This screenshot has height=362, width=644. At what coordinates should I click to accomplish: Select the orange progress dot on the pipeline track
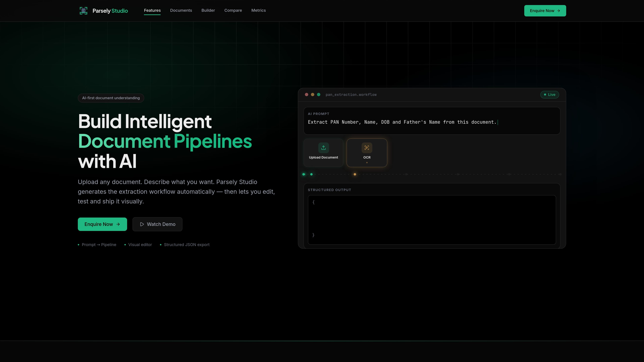coord(355,174)
